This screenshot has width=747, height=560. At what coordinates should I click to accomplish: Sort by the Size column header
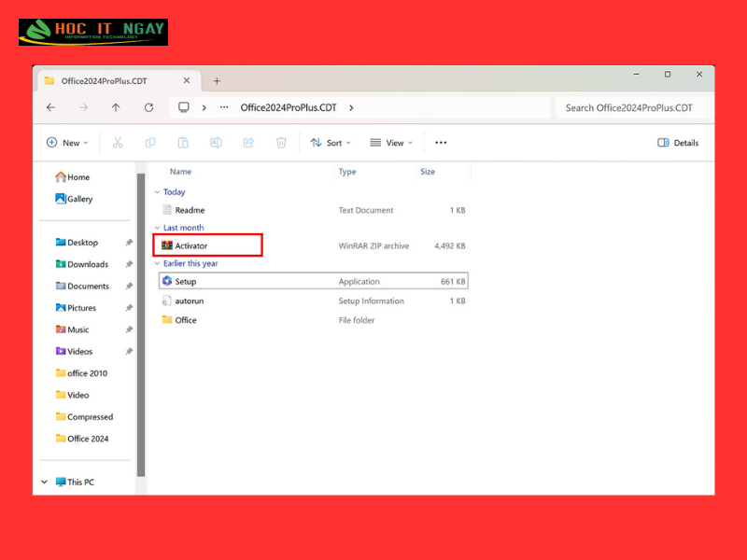(428, 172)
